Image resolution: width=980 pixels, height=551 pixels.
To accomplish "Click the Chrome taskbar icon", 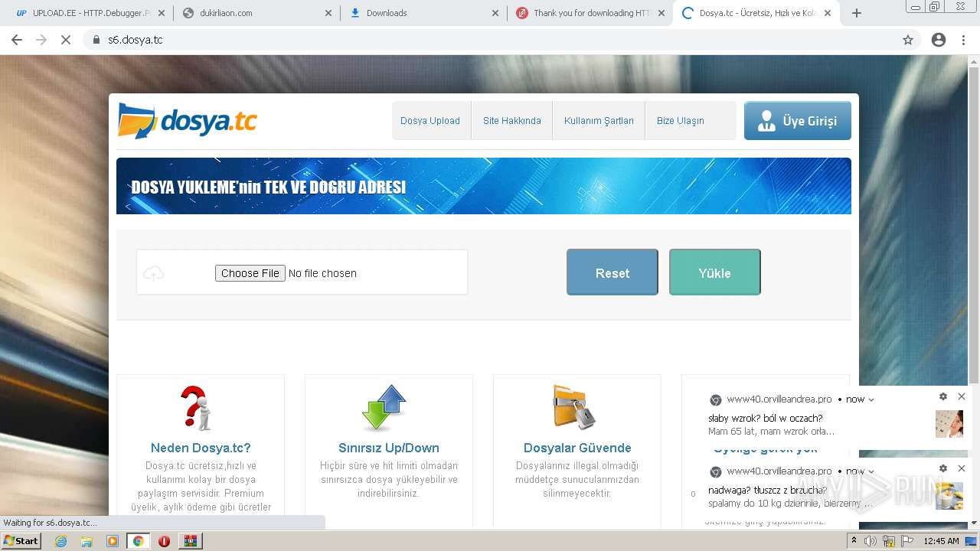I will (x=138, y=541).
